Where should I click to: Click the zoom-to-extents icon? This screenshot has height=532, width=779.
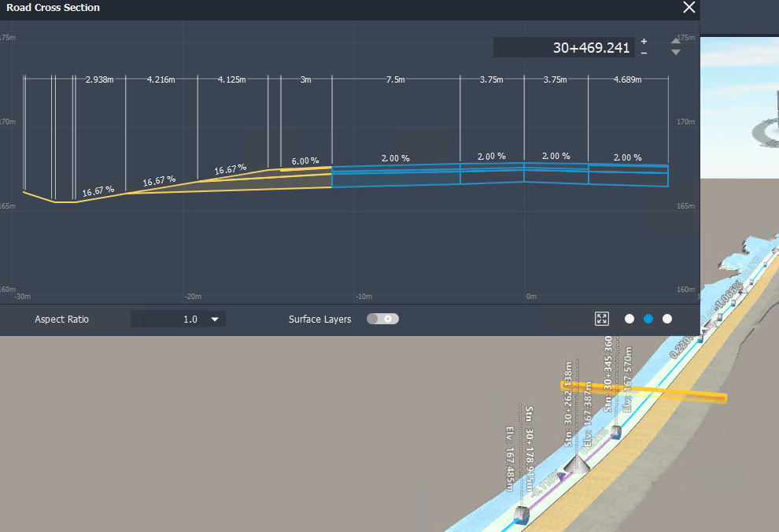tap(602, 319)
